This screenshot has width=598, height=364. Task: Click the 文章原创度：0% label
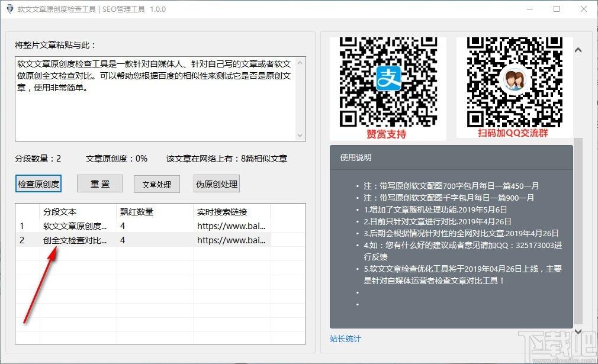coord(116,159)
